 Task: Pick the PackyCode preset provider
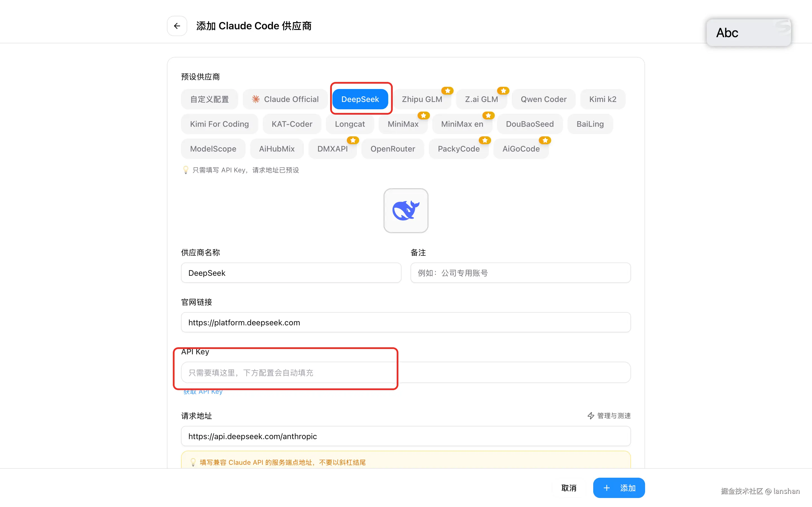pyautogui.click(x=458, y=149)
